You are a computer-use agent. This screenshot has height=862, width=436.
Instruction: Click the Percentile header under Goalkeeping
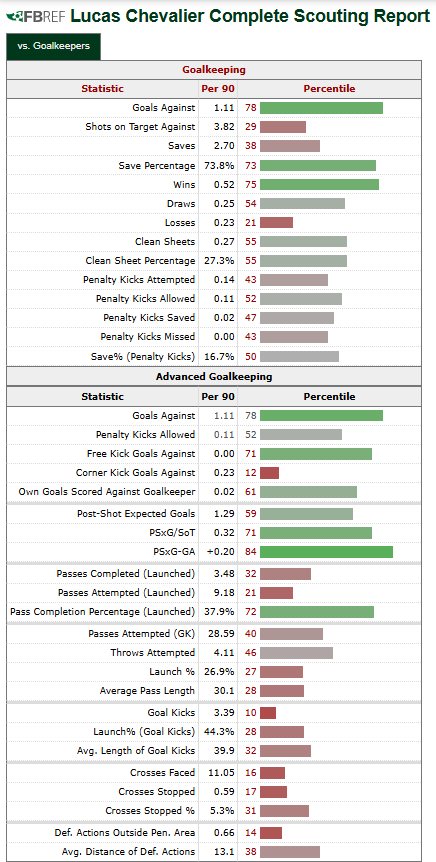pos(329,89)
